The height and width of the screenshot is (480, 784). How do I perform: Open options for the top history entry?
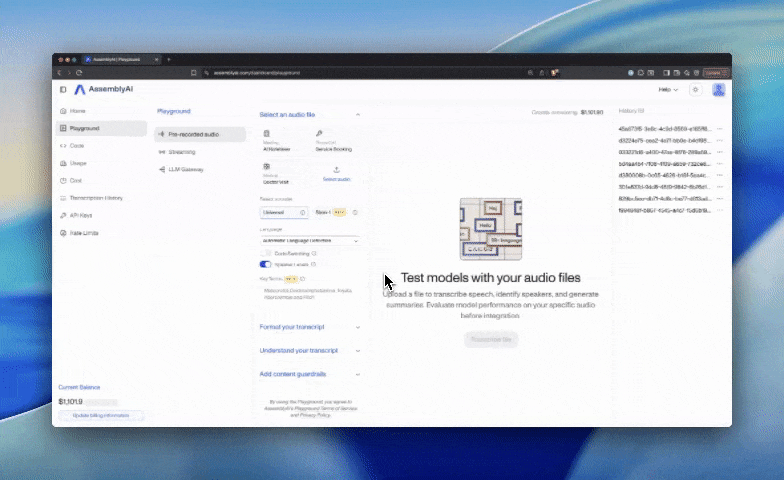[x=720, y=129]
